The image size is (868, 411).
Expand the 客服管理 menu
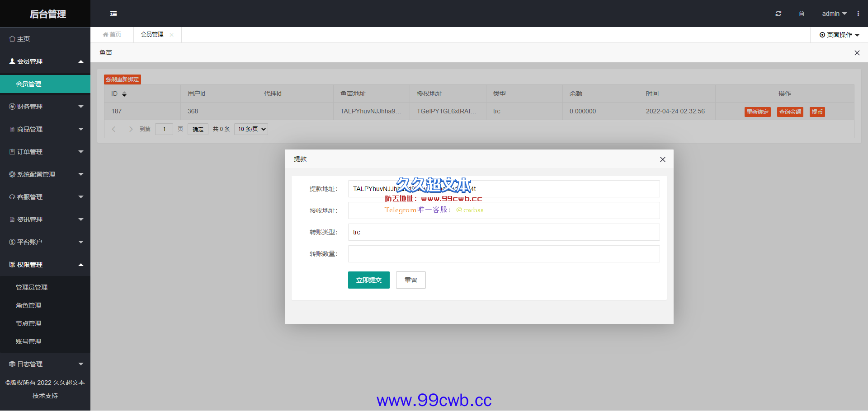click(x=45, y=197)
